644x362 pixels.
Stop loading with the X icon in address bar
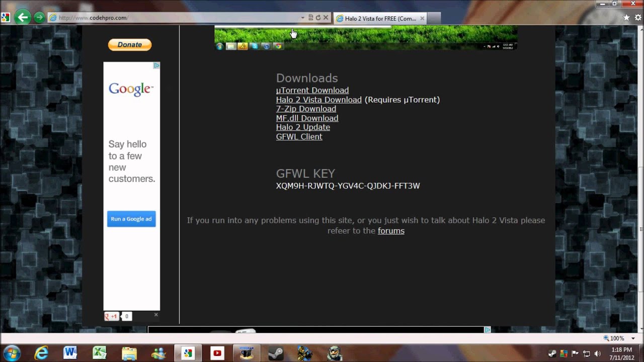pos(326,18)
